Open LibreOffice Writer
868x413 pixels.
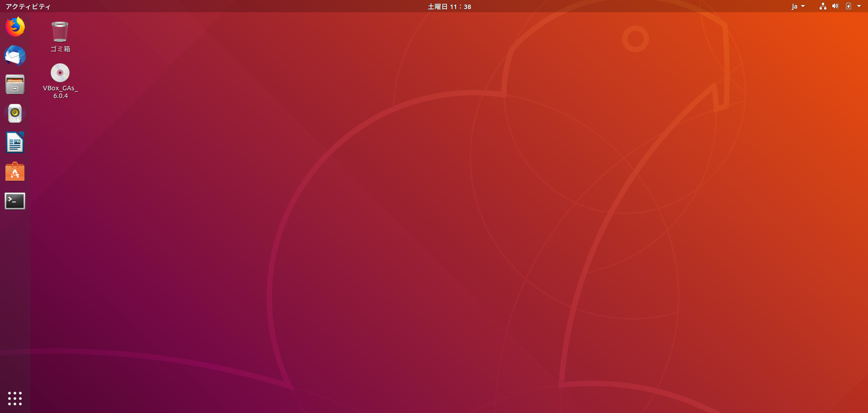15,143
